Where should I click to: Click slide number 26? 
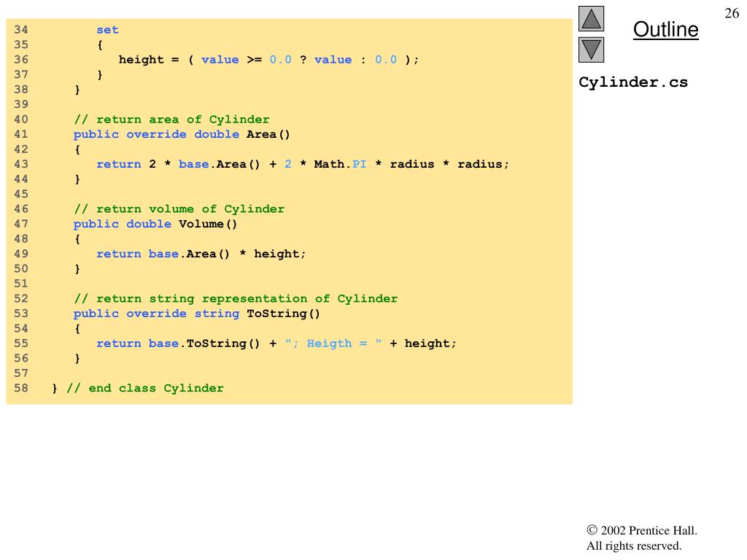(x=732, y=13)
